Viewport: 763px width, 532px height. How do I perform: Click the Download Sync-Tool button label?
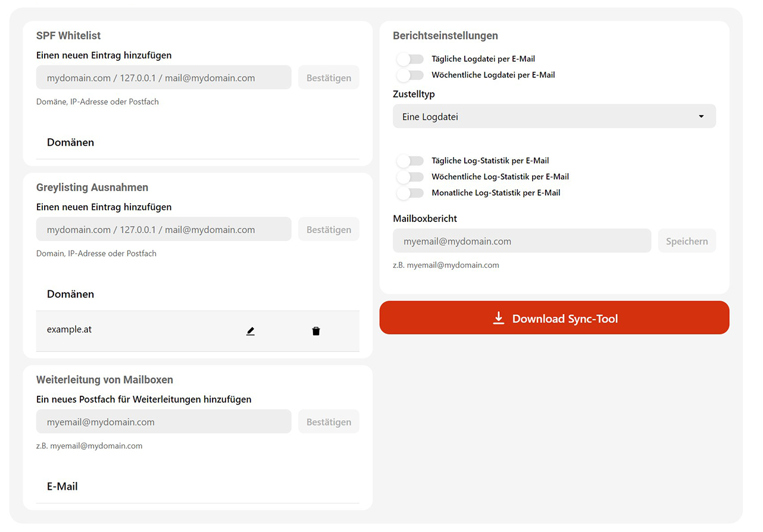tap(565, 319)
